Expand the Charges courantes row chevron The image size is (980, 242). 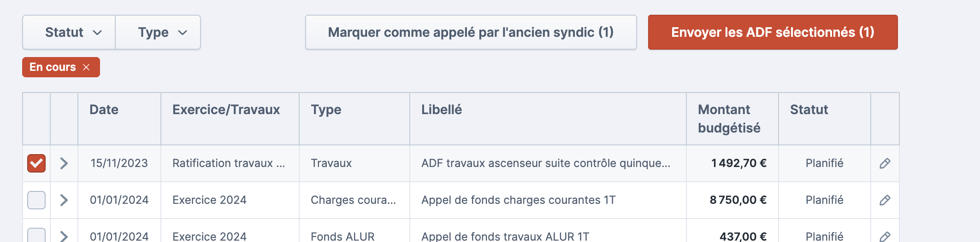(64, 200)
